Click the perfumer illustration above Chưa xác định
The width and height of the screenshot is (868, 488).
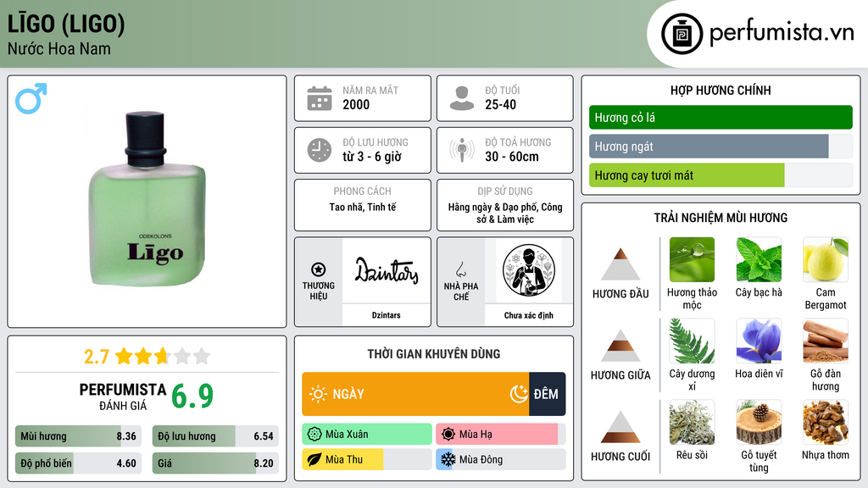click(x=529, y=271)
